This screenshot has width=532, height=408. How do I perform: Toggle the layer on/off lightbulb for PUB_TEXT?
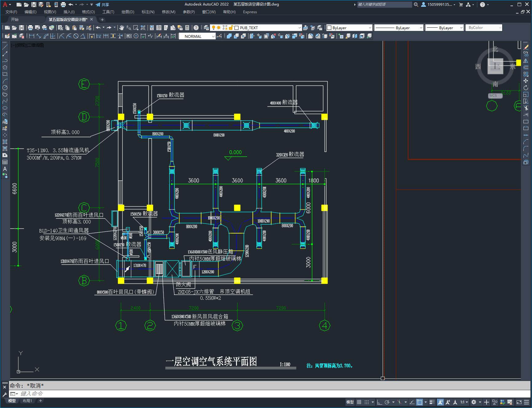[x=213, y=28]
